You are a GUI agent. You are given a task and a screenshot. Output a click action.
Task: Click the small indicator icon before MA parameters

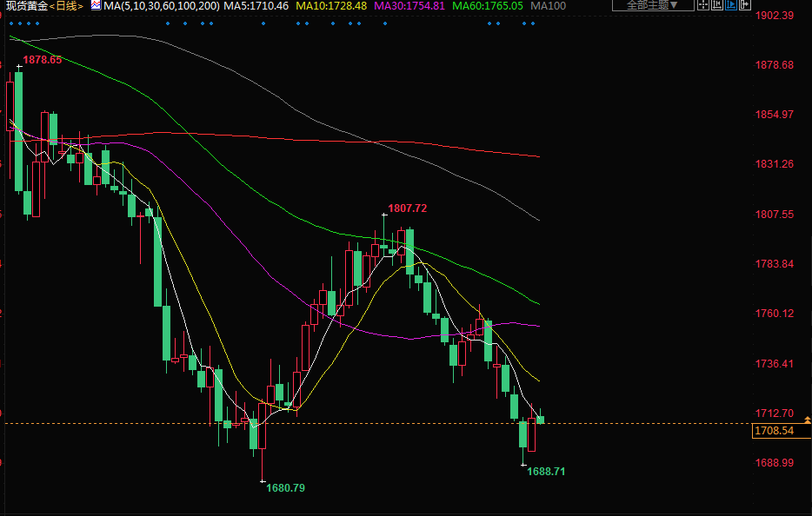point(96,5)
